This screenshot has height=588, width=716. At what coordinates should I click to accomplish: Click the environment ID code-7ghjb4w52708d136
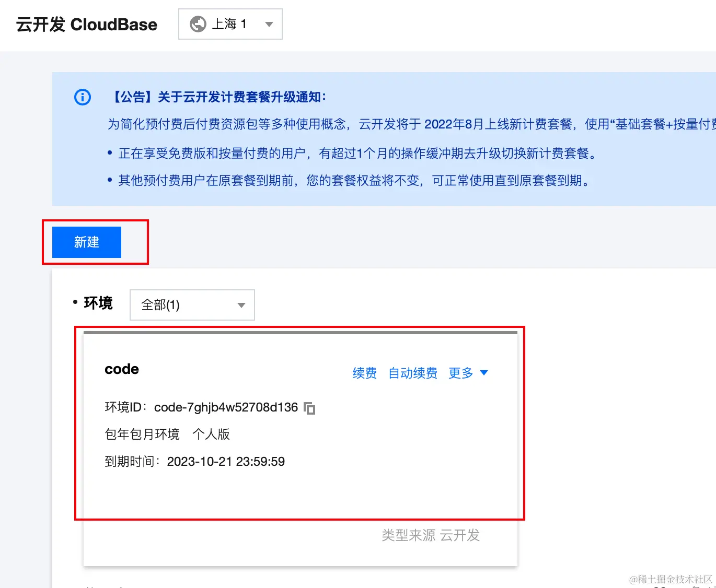pos(226,407)
